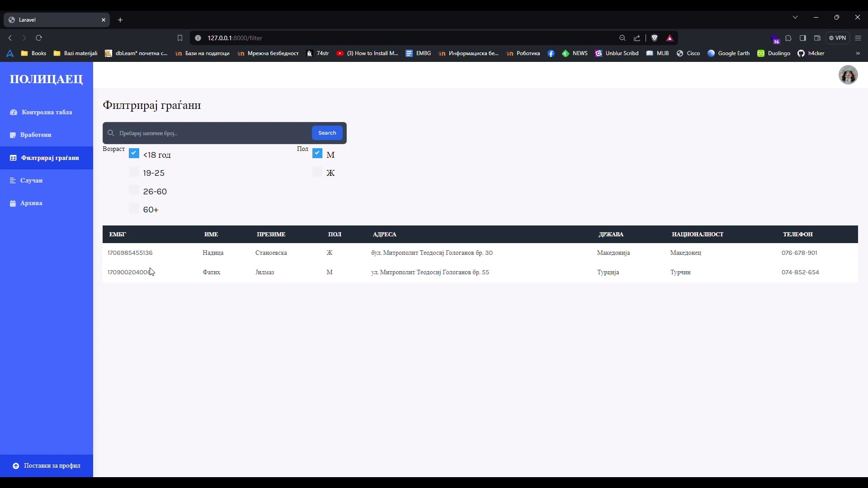Select Филтрирај граѓани sidebar menu item
868x488 pixels.
50,158
